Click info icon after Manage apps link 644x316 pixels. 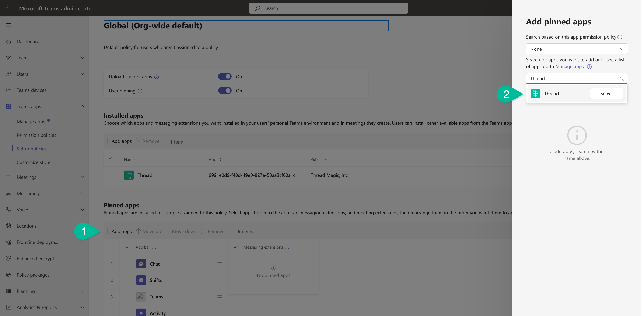(589, 67)
